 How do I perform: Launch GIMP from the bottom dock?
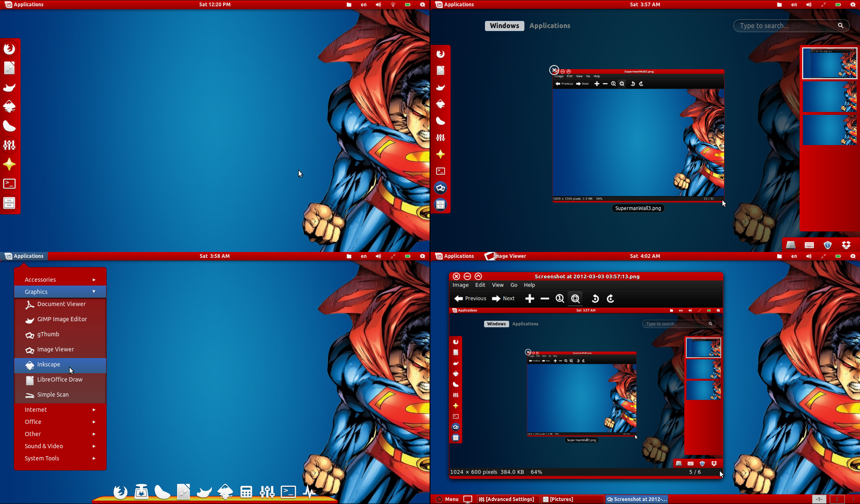coord(204,492)
